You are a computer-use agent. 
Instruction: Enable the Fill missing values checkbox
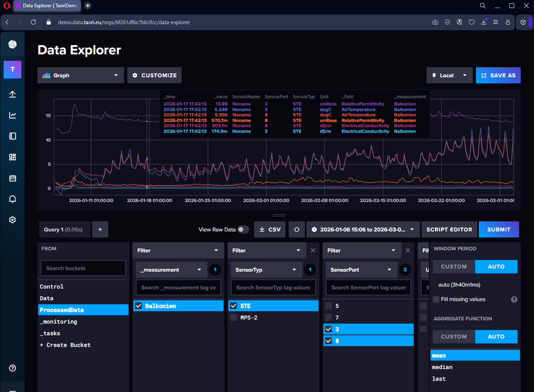coord(436,299)
